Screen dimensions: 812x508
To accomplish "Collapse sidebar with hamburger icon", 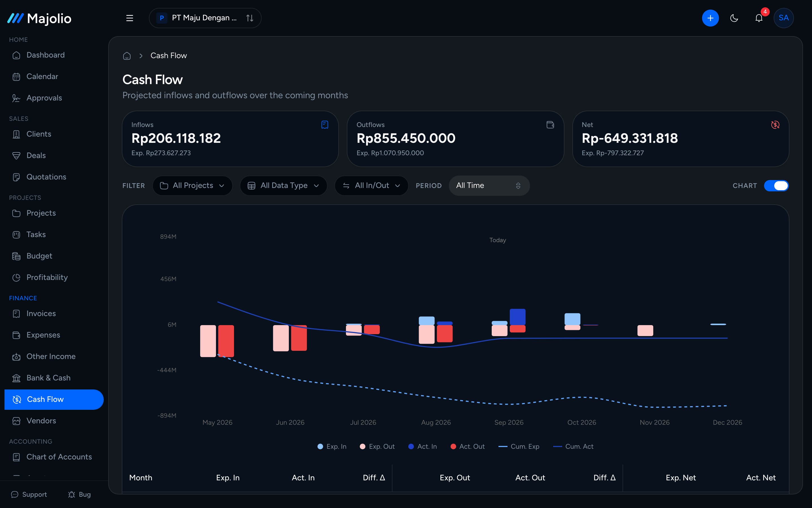I will click(129, 18).
